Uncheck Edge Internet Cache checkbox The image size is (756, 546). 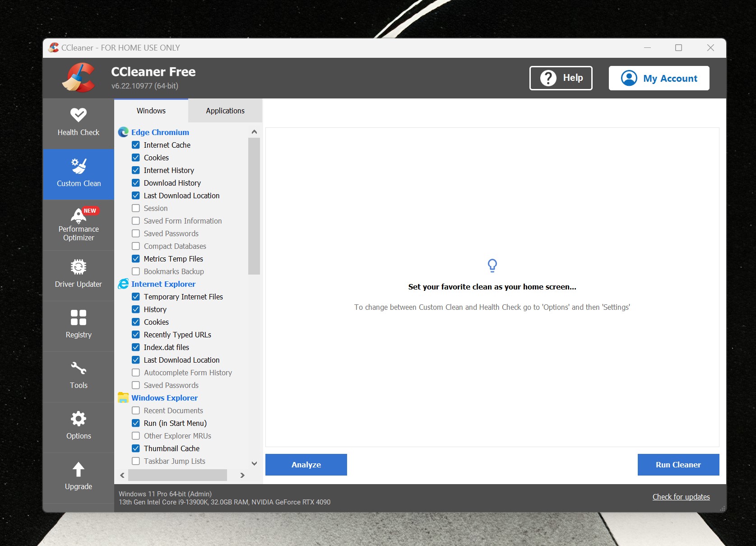pos(135,145)
